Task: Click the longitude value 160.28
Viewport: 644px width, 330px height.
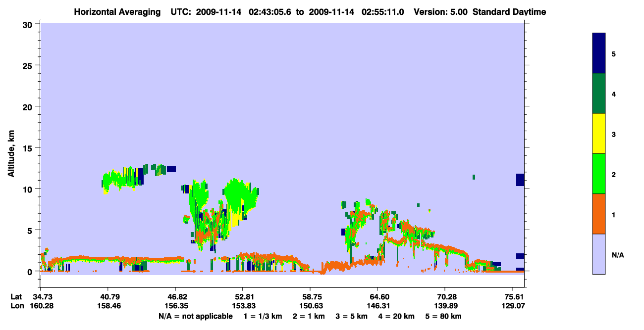Action: (41, 306)
